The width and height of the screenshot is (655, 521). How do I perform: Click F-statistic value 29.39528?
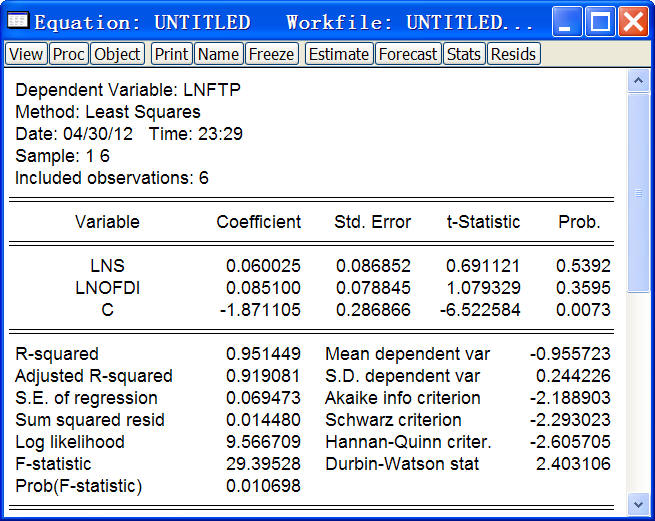coord(263,464)
